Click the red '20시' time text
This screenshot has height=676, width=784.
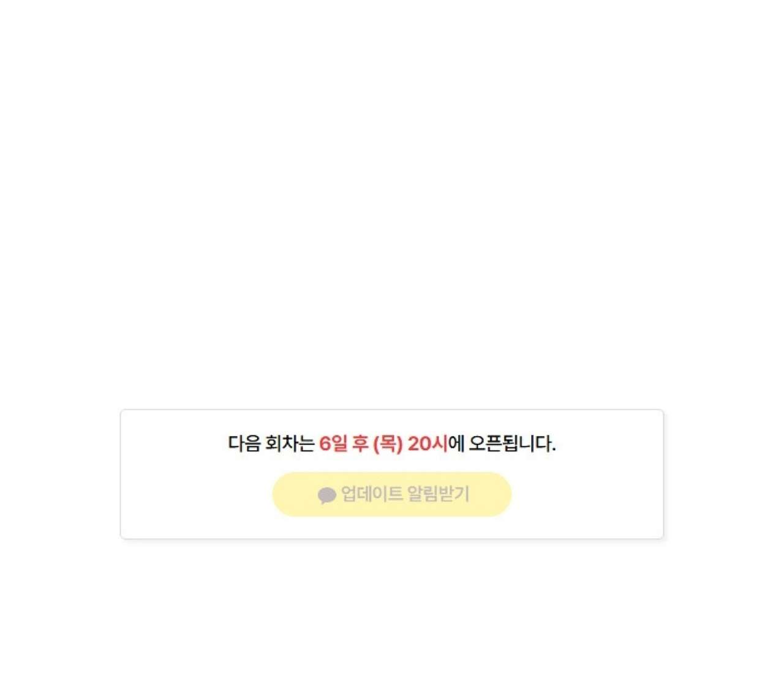coord(428,443)
